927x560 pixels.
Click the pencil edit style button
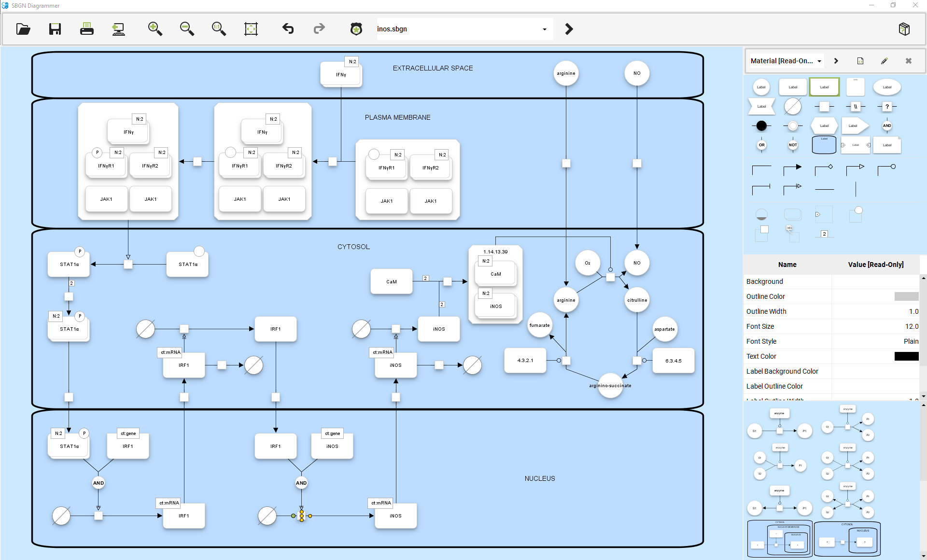tap(885, 61)
